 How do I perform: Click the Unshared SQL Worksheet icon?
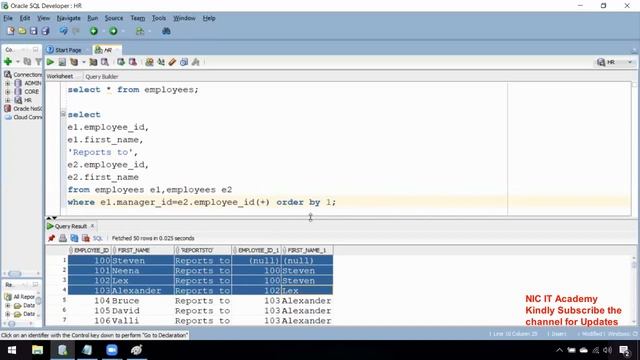(149, 62)
